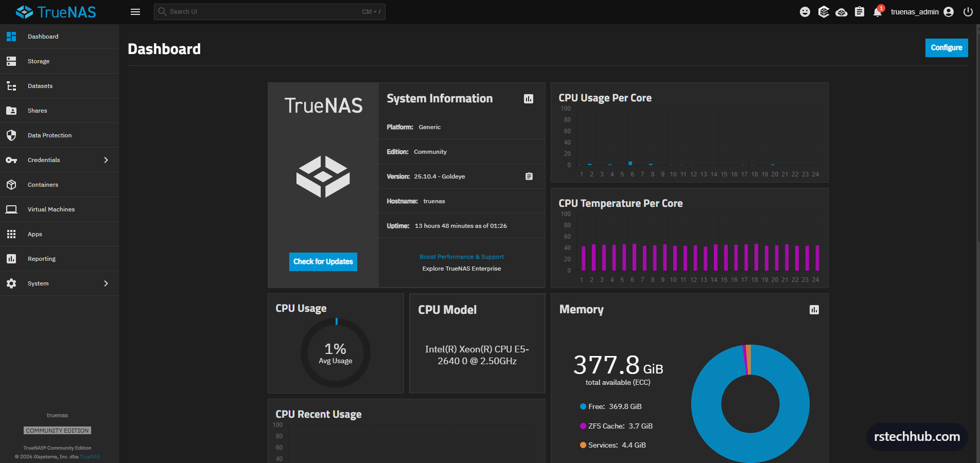
Task: Click the power icon
Action: (x=968, y=12)
